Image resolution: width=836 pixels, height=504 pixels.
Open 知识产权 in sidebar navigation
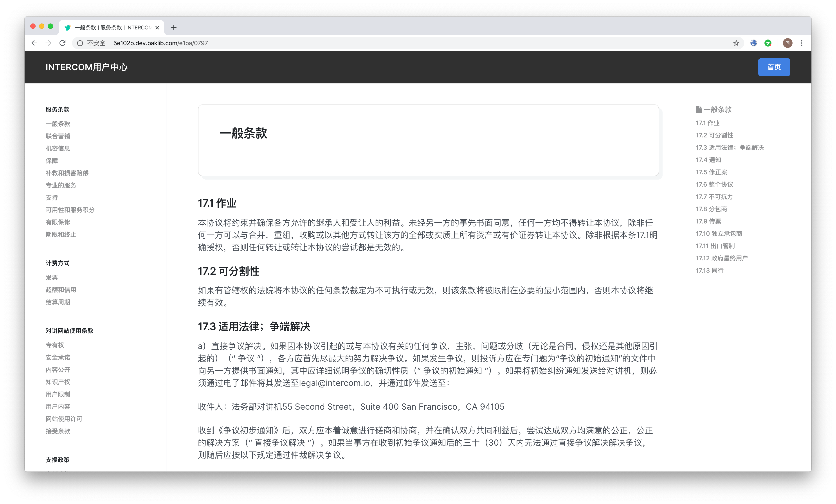click(58, 382)
